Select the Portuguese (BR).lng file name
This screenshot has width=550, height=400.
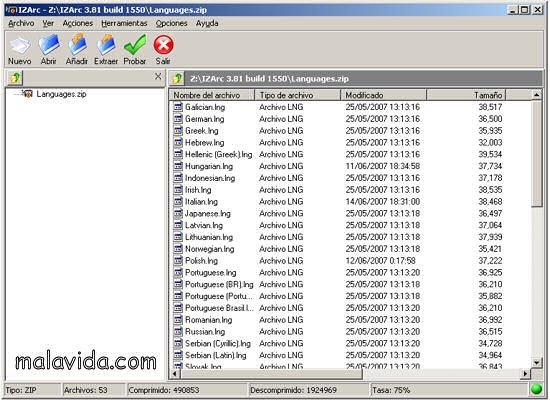point(219,285)
